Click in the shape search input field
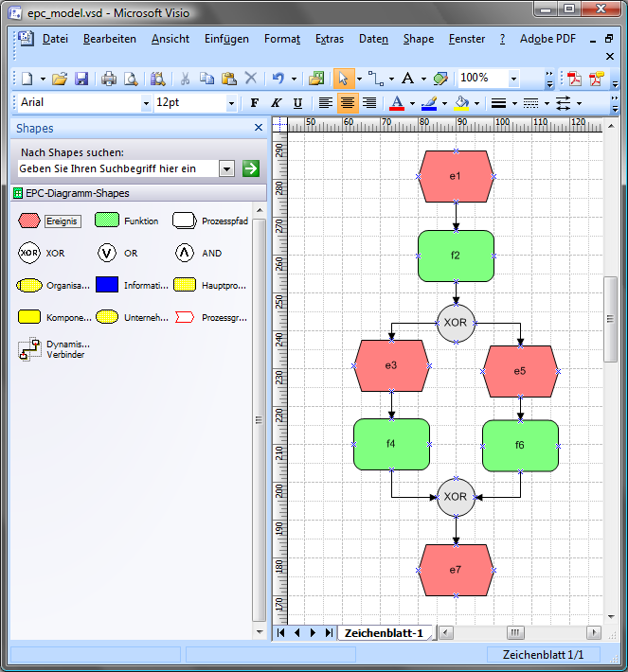 click(118, 168)
